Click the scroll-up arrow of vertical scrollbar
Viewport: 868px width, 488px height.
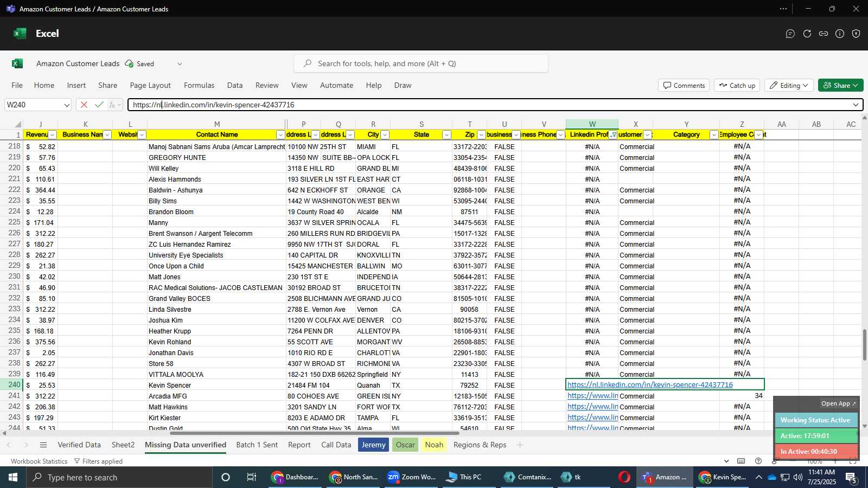click(865, 117)
